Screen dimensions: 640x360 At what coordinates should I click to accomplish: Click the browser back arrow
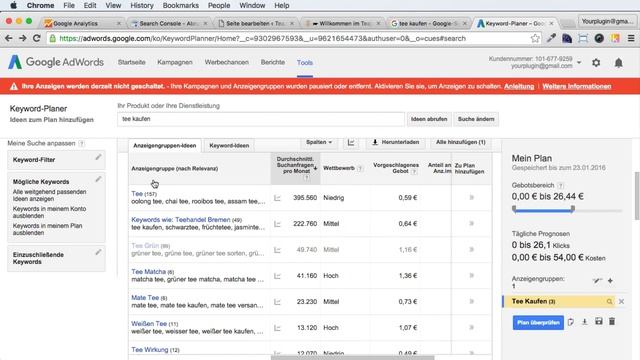click(x=9, y=38)
